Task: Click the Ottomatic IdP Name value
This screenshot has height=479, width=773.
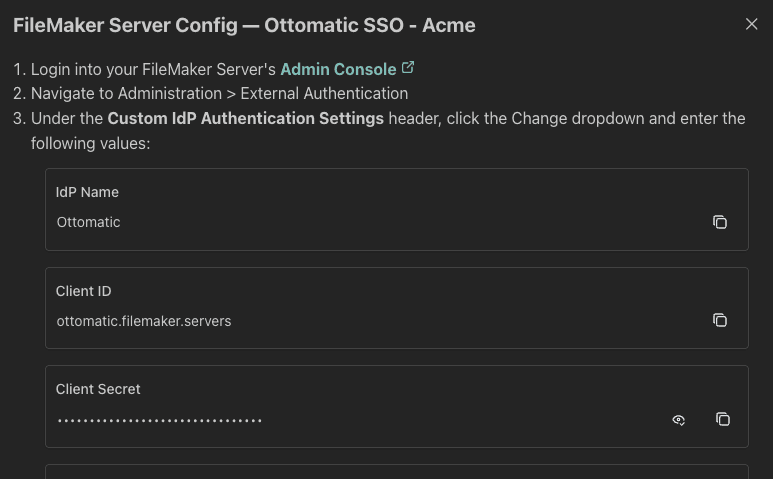Action: (x=89, y=222)
